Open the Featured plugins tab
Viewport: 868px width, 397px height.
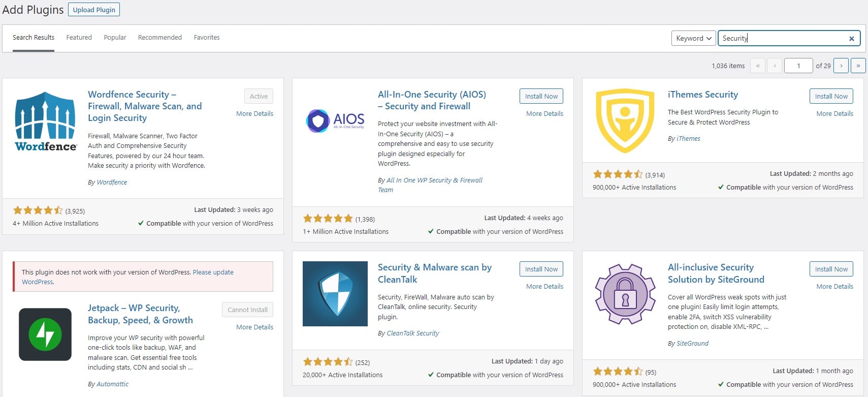(79, 38)
